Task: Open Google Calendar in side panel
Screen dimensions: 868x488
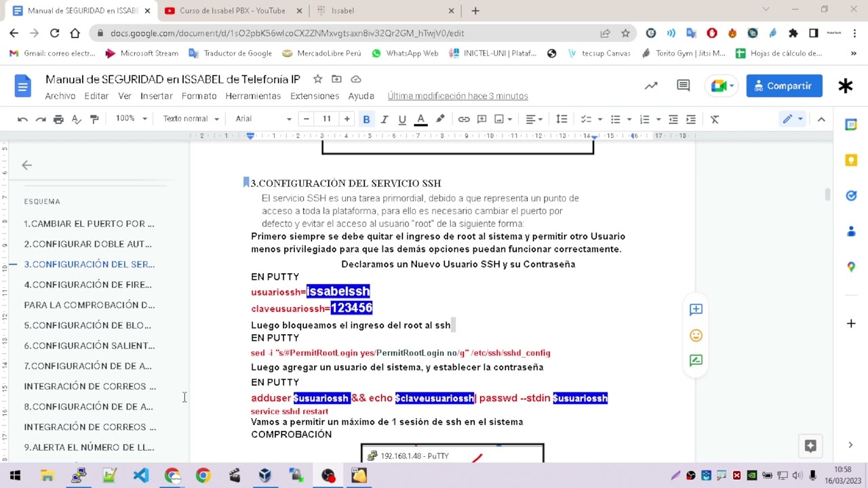Action: pyautogui.click(x=851, y=125)
